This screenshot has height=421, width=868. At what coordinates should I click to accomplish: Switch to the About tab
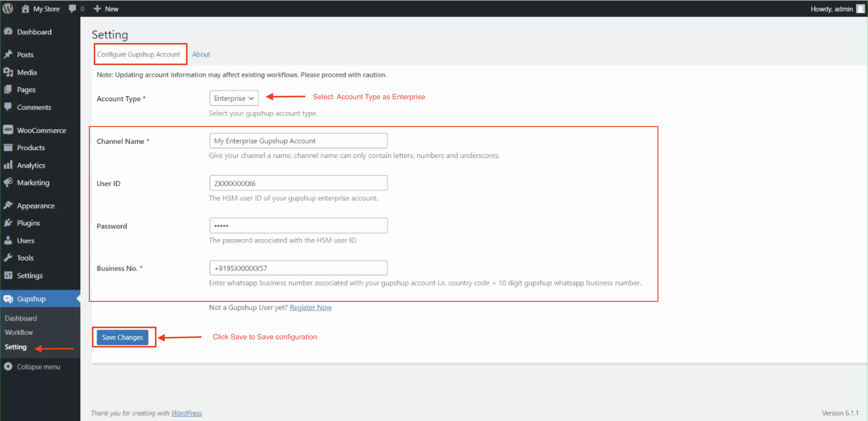coord(201,54)
